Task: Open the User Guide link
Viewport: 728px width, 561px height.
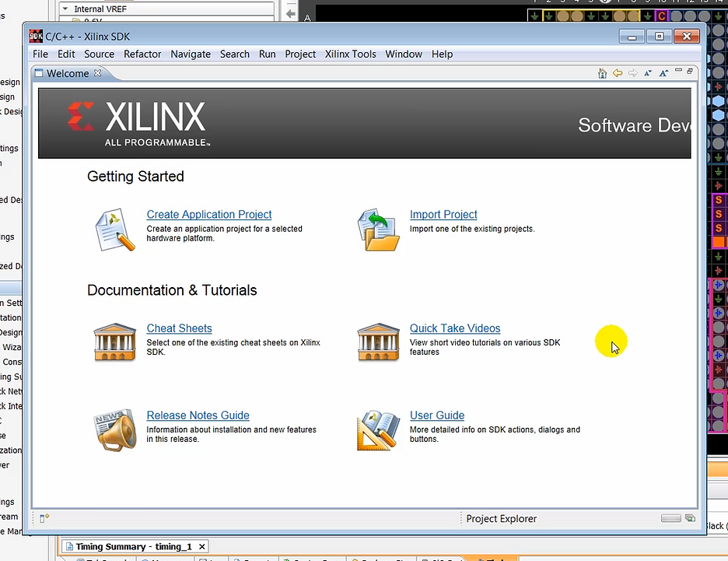Action: pos(436,415)
